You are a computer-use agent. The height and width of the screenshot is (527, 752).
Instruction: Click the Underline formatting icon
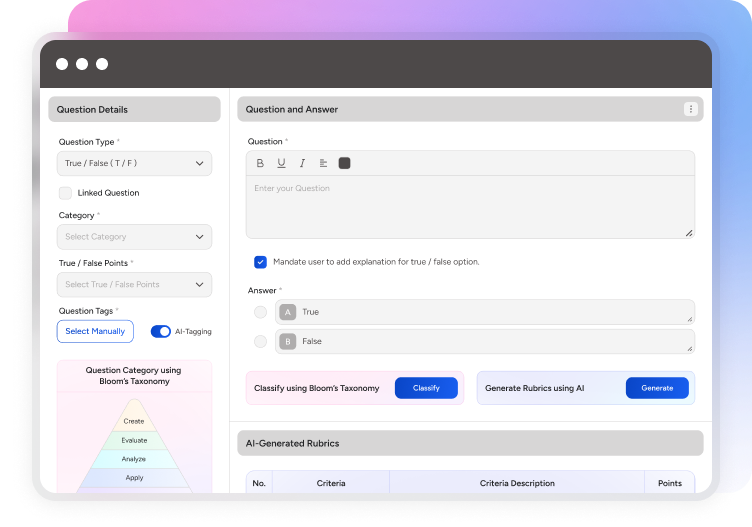(281, 163)
